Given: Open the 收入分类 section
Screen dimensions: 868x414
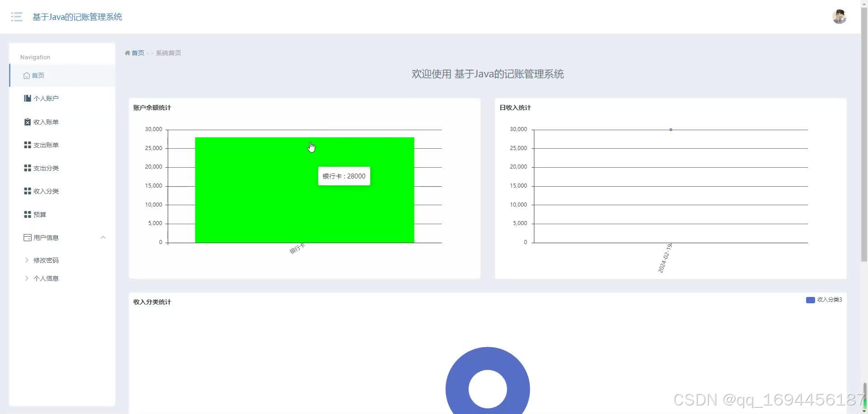Looking at the screenshot, I should coord(45,191).
